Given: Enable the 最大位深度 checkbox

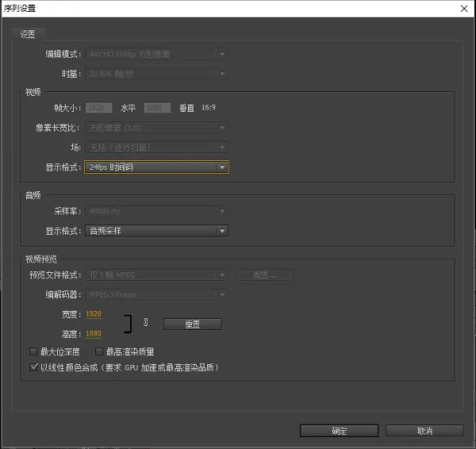Looking at the screenshot, I should pos(33,351).
